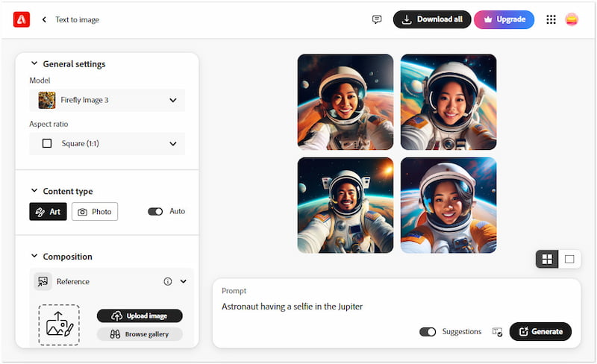Toggle the Auto content type switch
The image size is (597, 364).
tap(155, 212)
